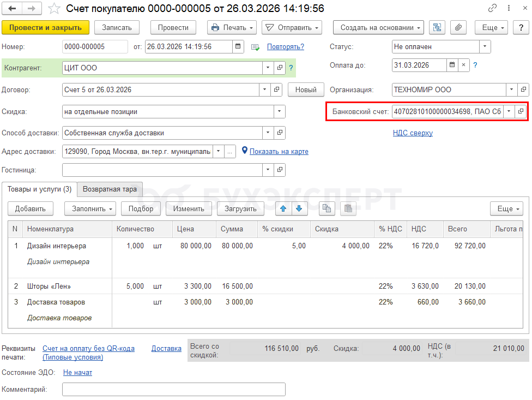Viewport: 532px width, 400px height.
Task: Clear the payment due date field
Action: 463,65
